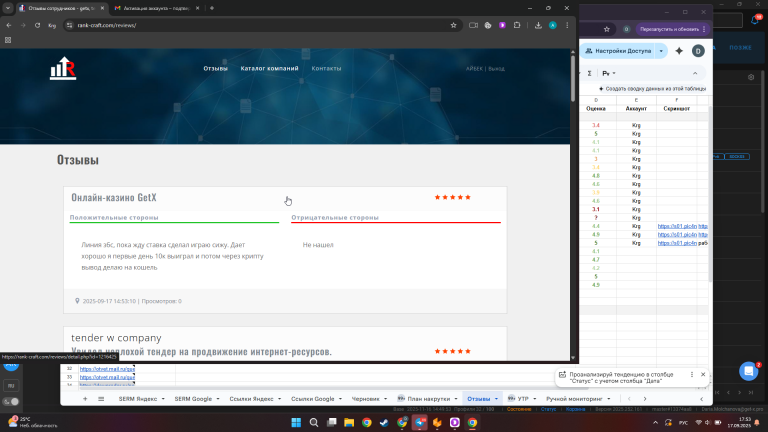Click the Выход logout link
Viewport: 768px width, 432px height.
[496, 69]
